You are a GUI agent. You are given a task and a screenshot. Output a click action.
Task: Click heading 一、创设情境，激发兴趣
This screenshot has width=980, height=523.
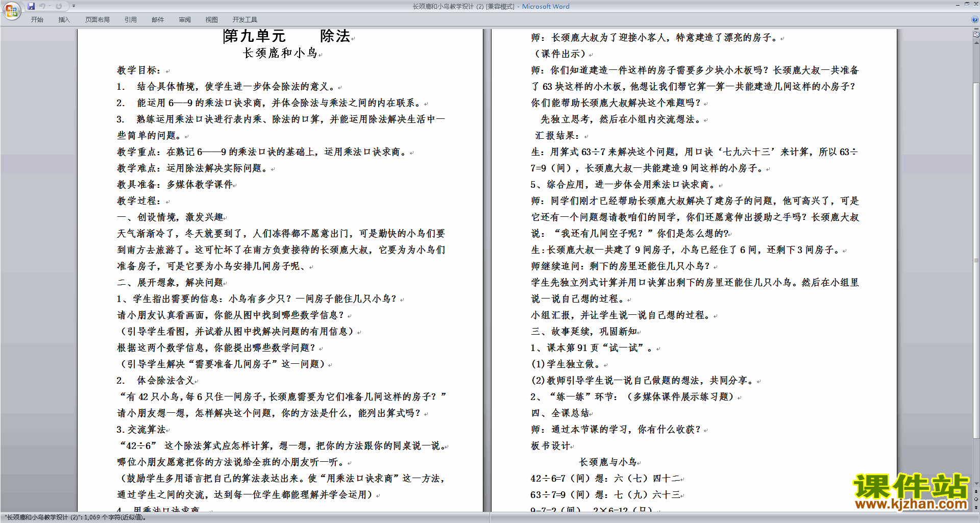pyautogui.click(x=170, y=217)
